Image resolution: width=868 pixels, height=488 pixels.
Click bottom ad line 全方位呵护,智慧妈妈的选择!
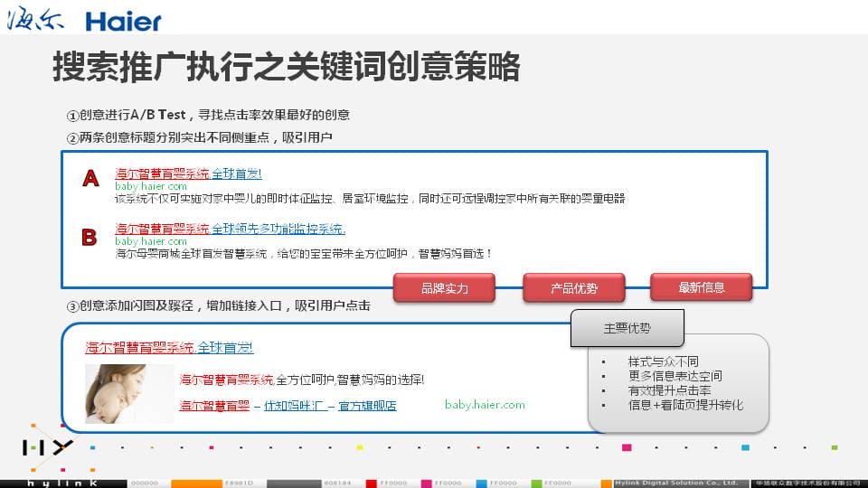[x=350, y=380]
